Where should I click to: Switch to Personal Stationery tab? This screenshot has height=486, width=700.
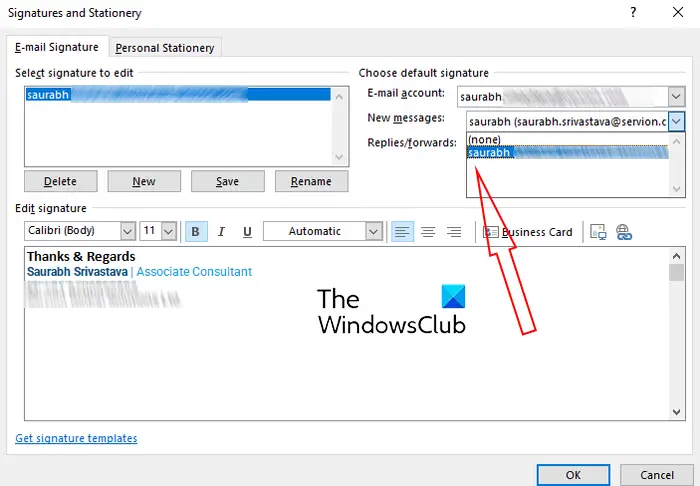tap(165, 48)
